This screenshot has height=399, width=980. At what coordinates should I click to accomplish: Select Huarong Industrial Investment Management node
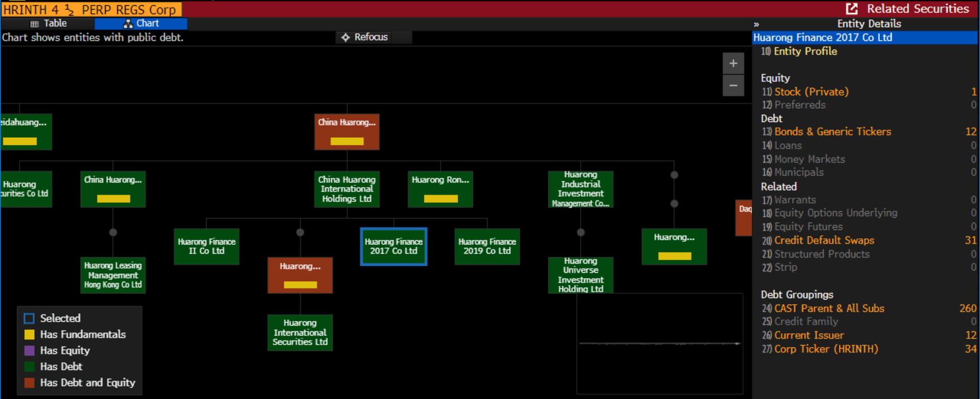(x=580, y=189)
